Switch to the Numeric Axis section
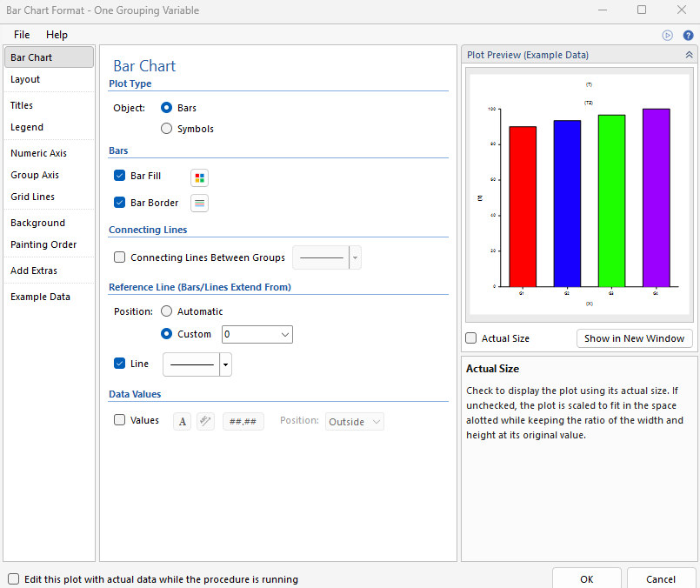This screenshot has width=700, height=588. coord(38,153)
